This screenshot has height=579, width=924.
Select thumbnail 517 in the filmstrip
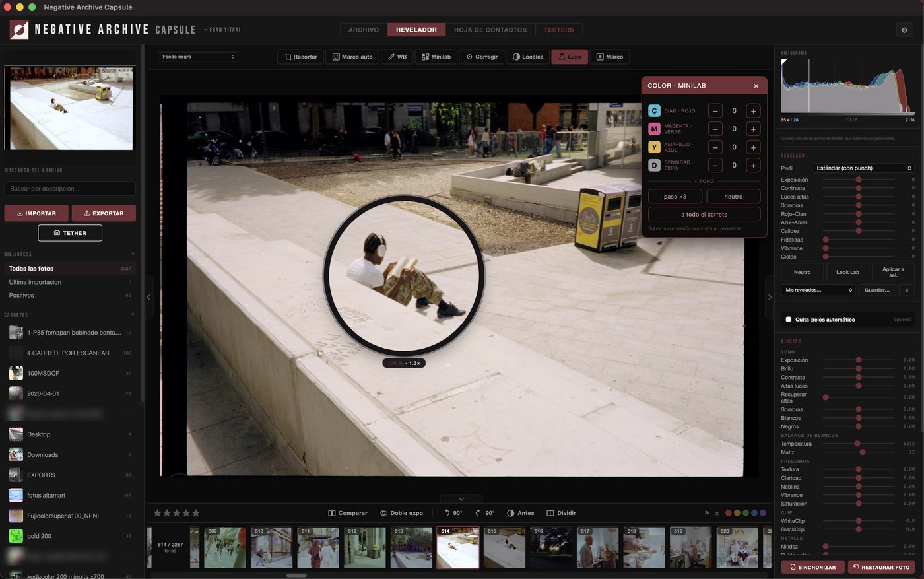point(598,547)
